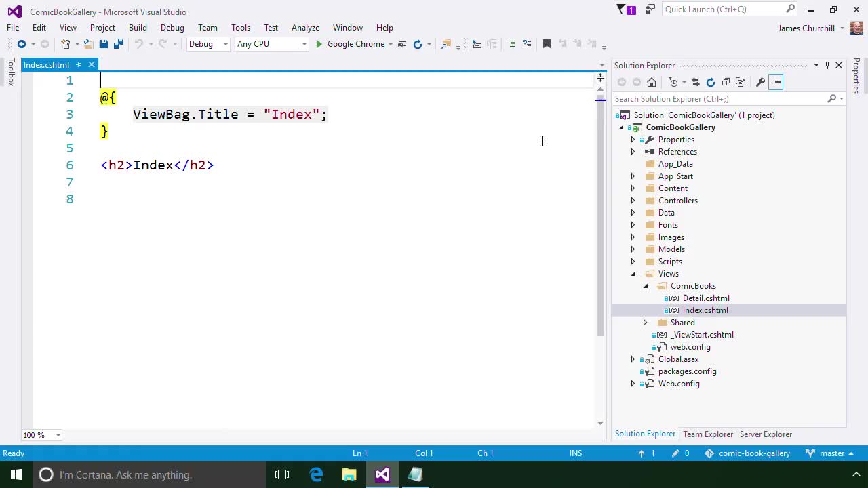Expand the Shared folder under Views
Viewport: 868px width, 488px height.
point(645,322)
